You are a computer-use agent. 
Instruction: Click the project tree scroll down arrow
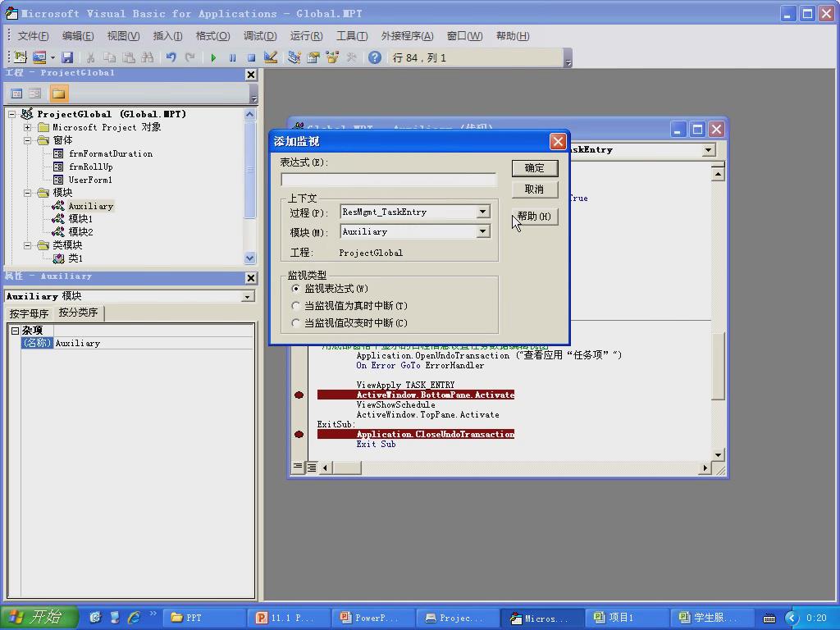pyautogui.click(x=249, y=258)
